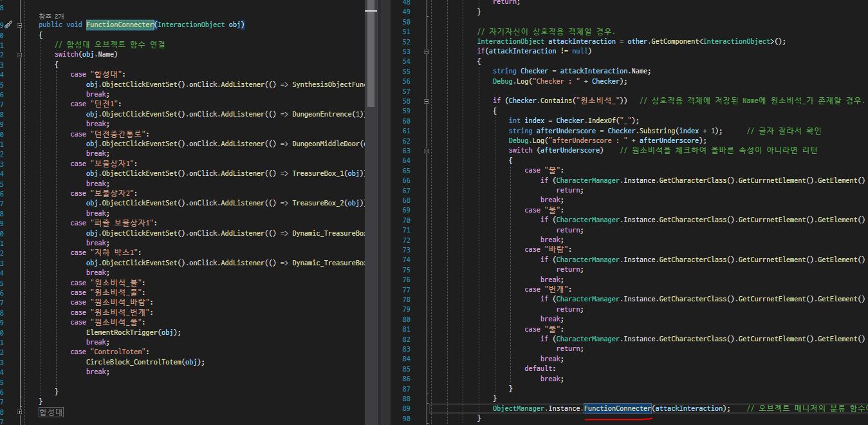This screenshot has width=868, height=425.
Task: Click the case "던전중간통로" label
Action: (x=110, y=134)
